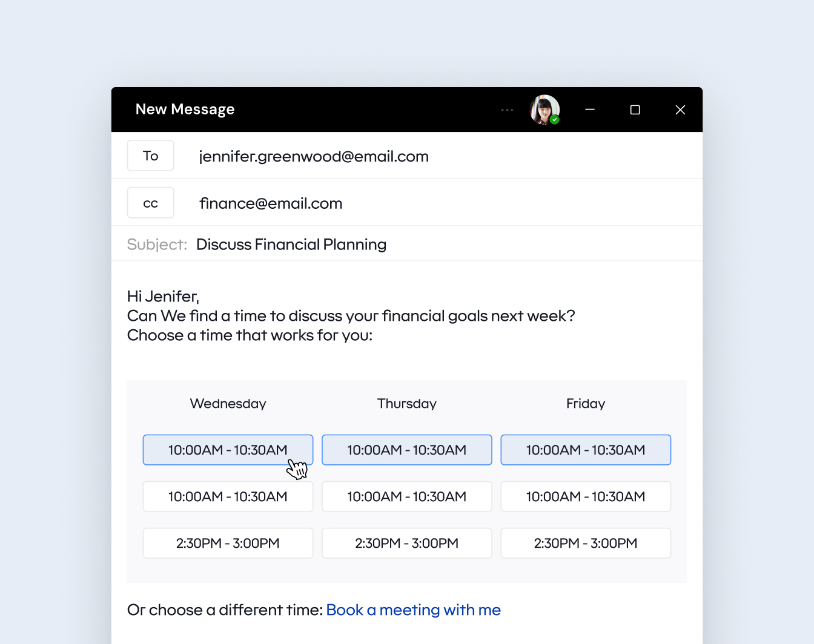Viewport: 814px width, 644px height.
Task: Click the message body greeting text
Action: pyautogui.click(x=163, y=297)
